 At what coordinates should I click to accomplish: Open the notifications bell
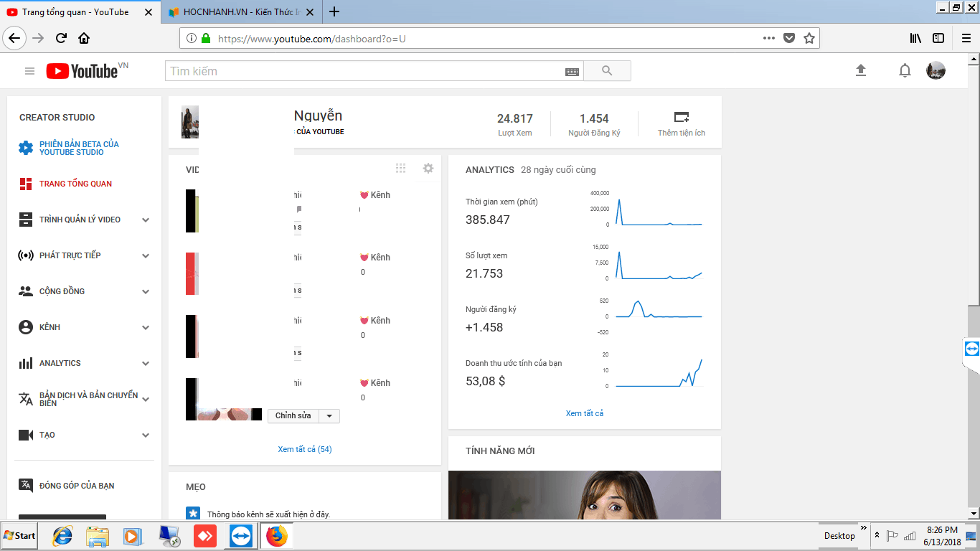[905, 70]
